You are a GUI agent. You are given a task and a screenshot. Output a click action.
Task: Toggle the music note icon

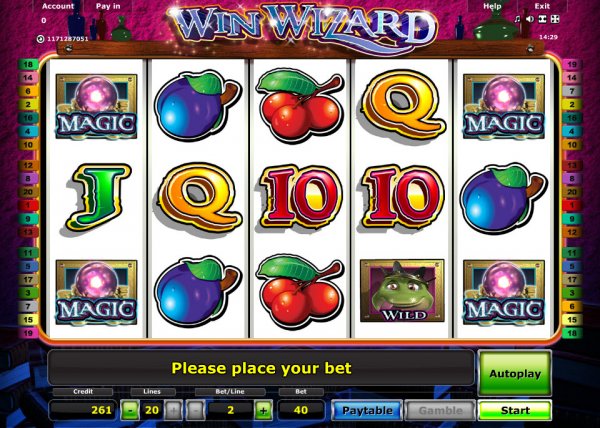pyautogui.click(x=517, y=19)
